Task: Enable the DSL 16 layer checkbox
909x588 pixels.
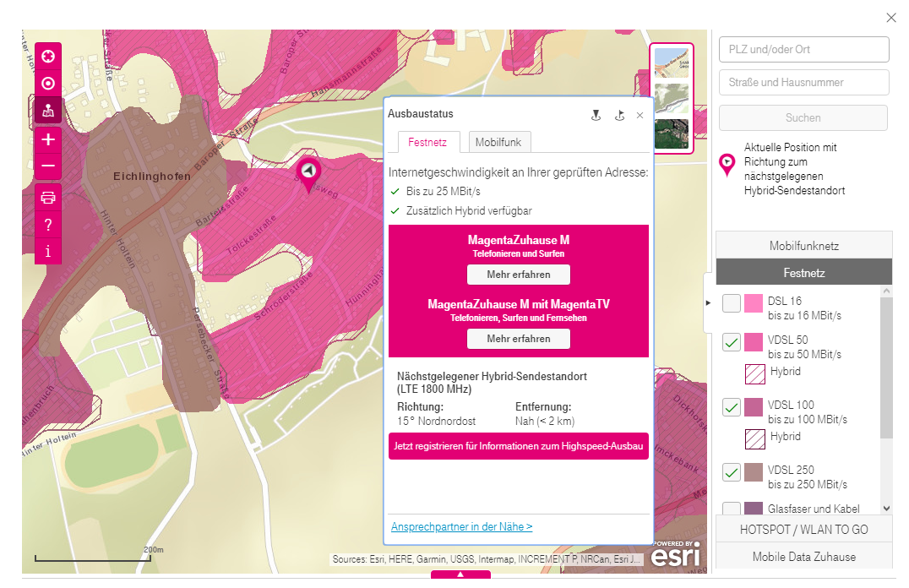Action: (732, 302)
